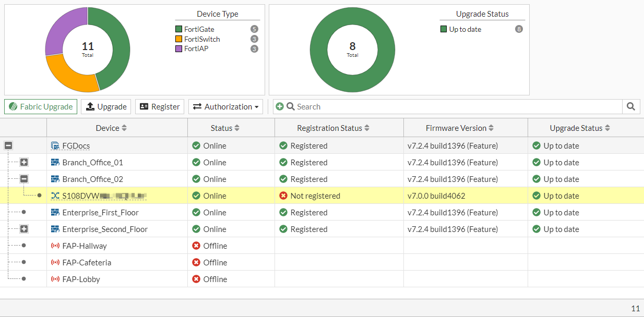Image resolution: width=644 pixels, height=317 pixels.
Task: Click the switch icon beside Enterprise_First_Floor
Action: (56, 212)
